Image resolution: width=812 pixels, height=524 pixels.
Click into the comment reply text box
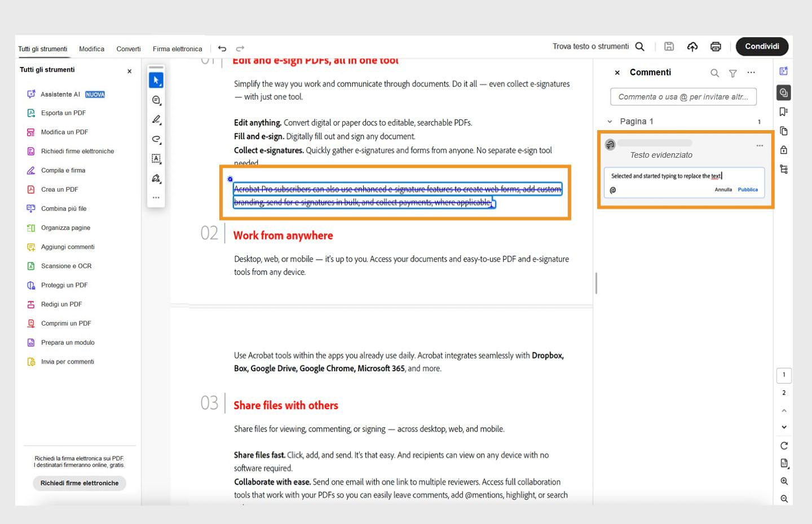(x=684, y=176)
